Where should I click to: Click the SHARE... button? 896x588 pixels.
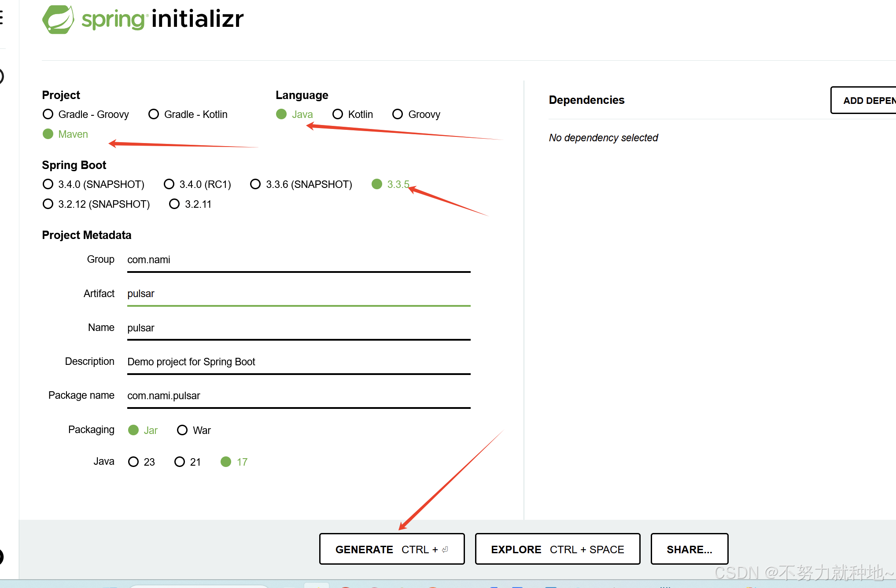689,549
